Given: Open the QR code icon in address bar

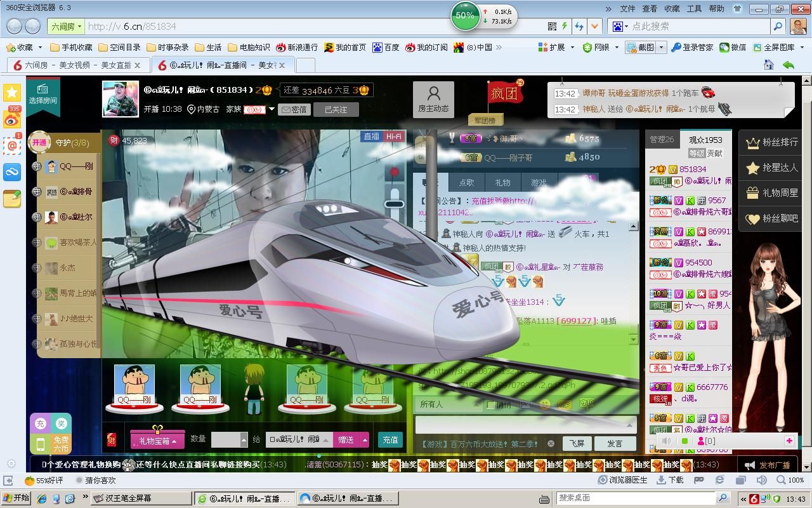Looking at the screenshot, I should pos(552,26).
